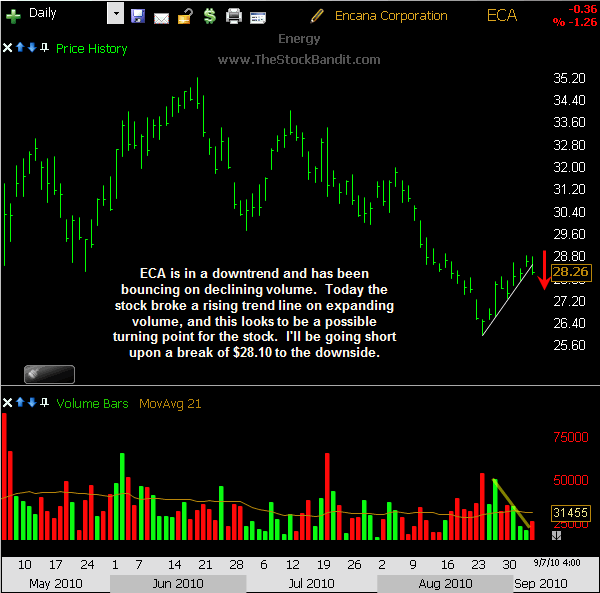Click the Price History indicator label
The image size is (600, 593).
(x=92, y=48)
